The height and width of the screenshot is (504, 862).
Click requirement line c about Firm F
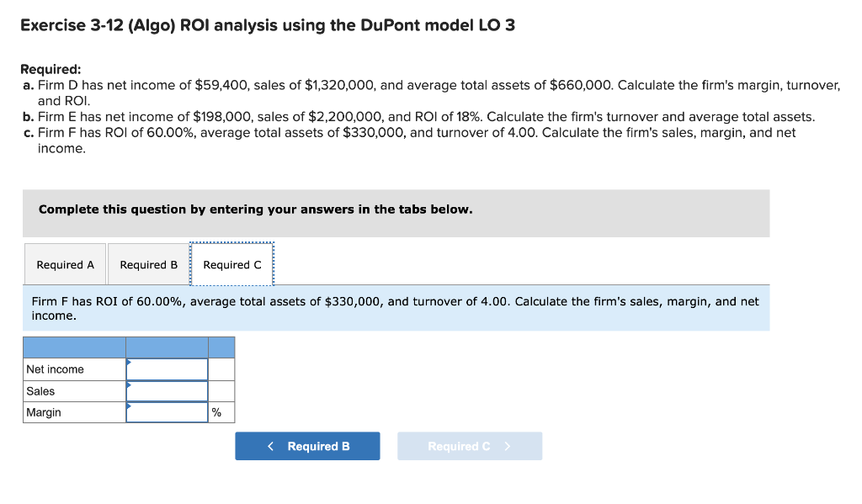pyautogui.click(x=404, y=132)
